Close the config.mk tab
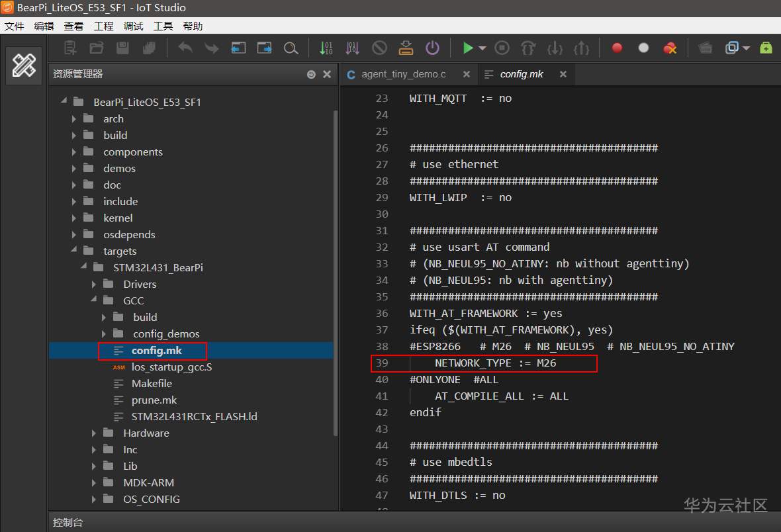 point(563,74)
